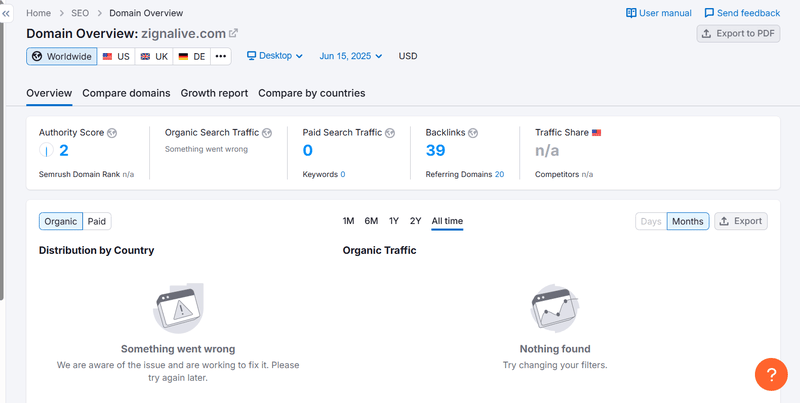The height and width of the screenshot is (403, 800).
Task: Open the Desktop device dropdown
Action: (275, 56)
